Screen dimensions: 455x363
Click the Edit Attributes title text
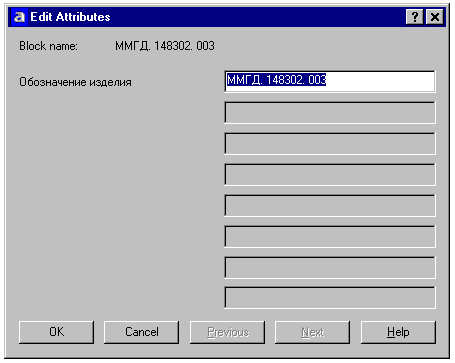coord(70,17)
